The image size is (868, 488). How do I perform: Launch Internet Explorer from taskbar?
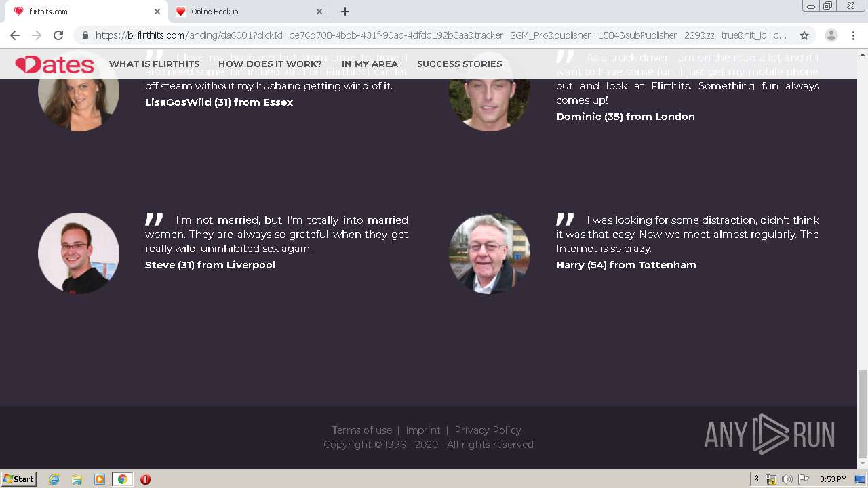point(54,479)
